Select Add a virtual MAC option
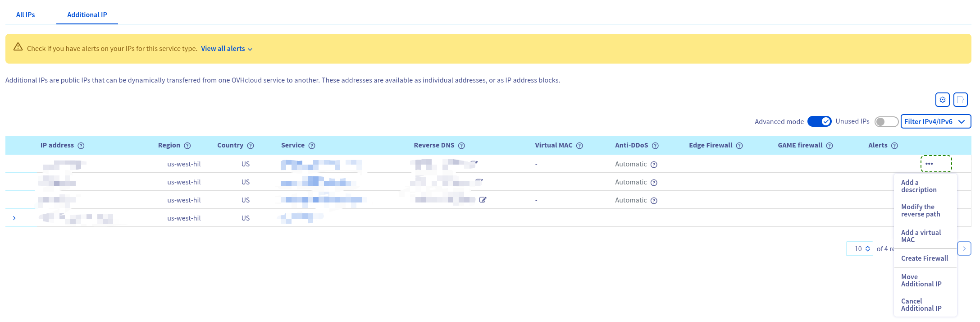Viewport: 980px width, 322px height. [921, 236]
